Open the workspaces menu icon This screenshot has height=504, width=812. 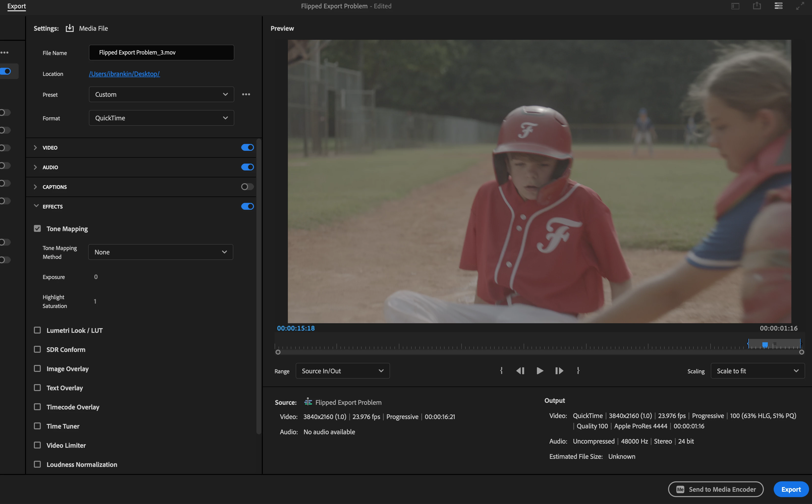(x=778, y=6)
